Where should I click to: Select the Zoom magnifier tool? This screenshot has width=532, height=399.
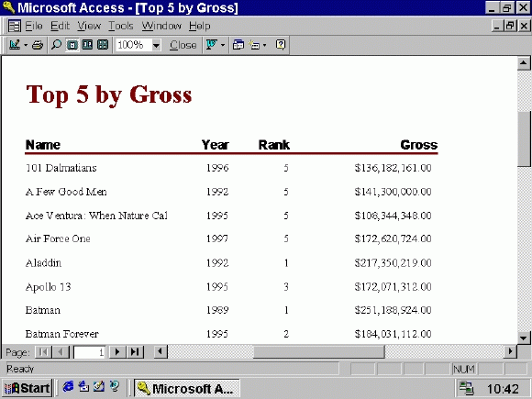coord(56,45)
